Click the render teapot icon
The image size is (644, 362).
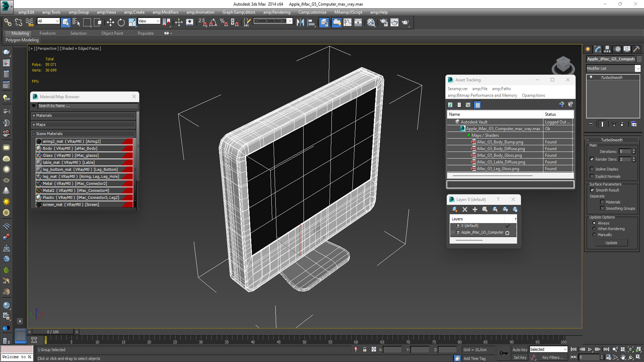click(405, 22)
